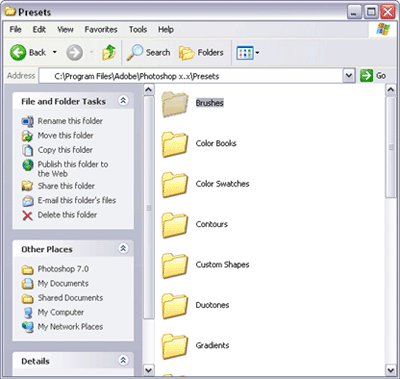Viewport: 400px width, 379px height.
Task: Maximize the Presets window
Action: coord(371,12)
